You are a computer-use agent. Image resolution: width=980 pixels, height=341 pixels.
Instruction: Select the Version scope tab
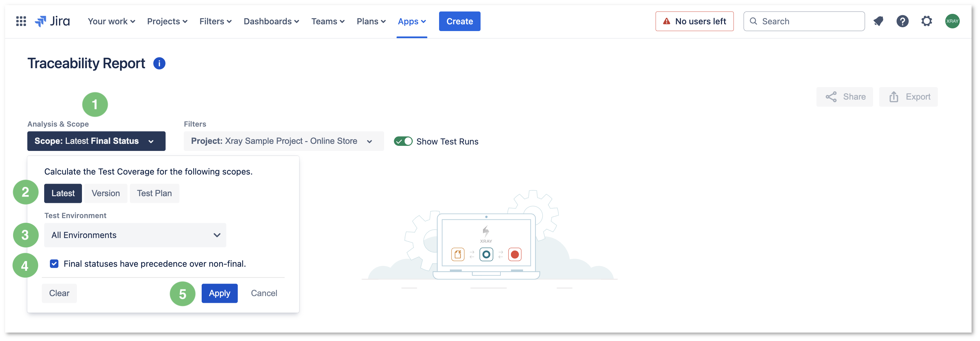(105, 193)
